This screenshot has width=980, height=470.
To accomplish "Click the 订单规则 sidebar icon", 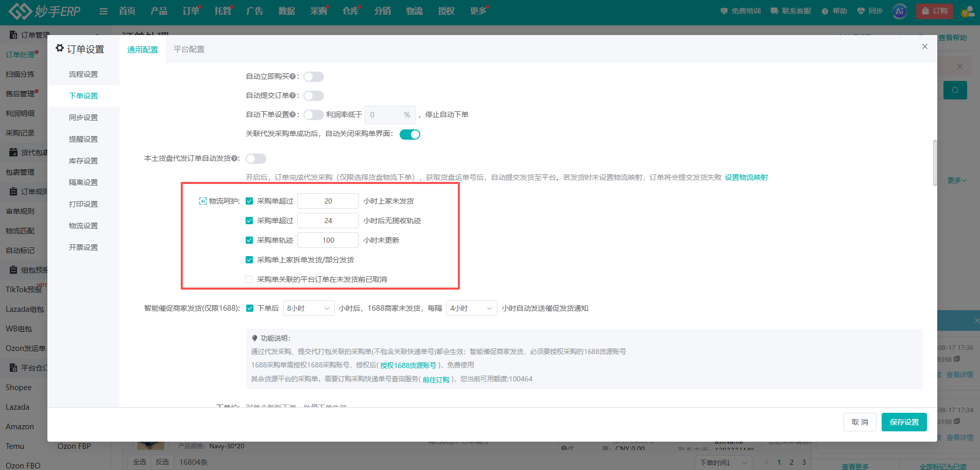I will (x=13, y=192).
